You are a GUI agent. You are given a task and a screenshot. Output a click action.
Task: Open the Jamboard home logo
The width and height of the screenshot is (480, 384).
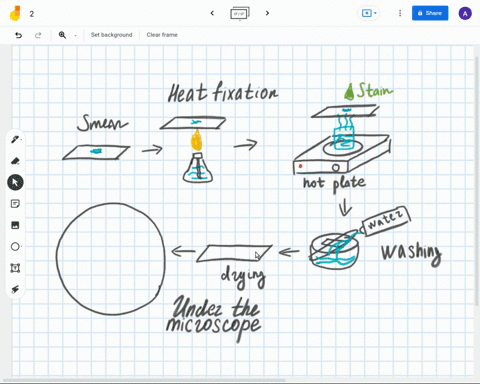(15, 13)
